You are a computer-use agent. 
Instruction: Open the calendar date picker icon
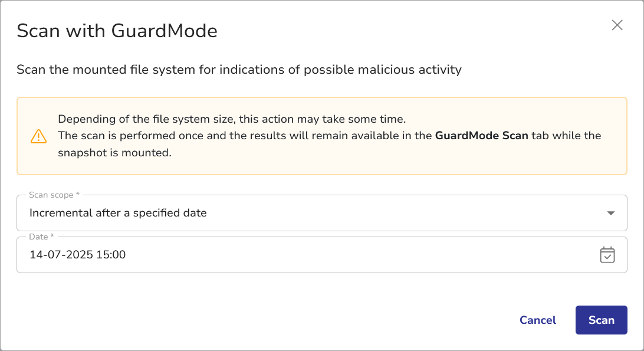pos(607,255)
